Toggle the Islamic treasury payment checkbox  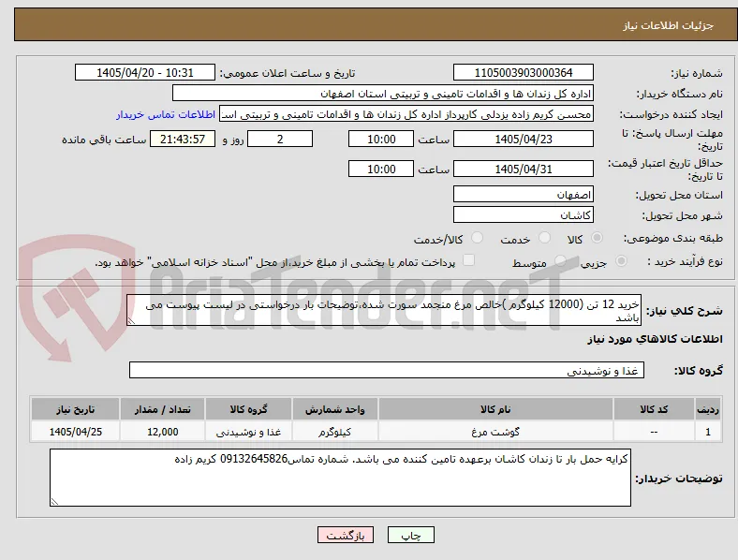tap(469, 260)
